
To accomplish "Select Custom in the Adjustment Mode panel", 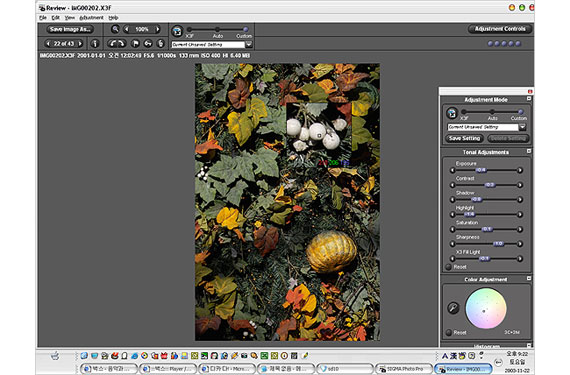I will point(521,112).
